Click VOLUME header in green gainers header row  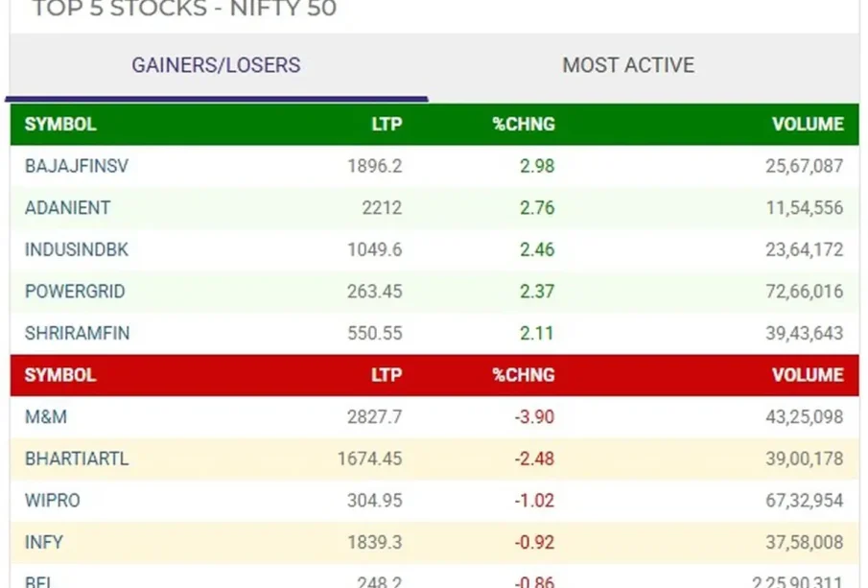808,124
